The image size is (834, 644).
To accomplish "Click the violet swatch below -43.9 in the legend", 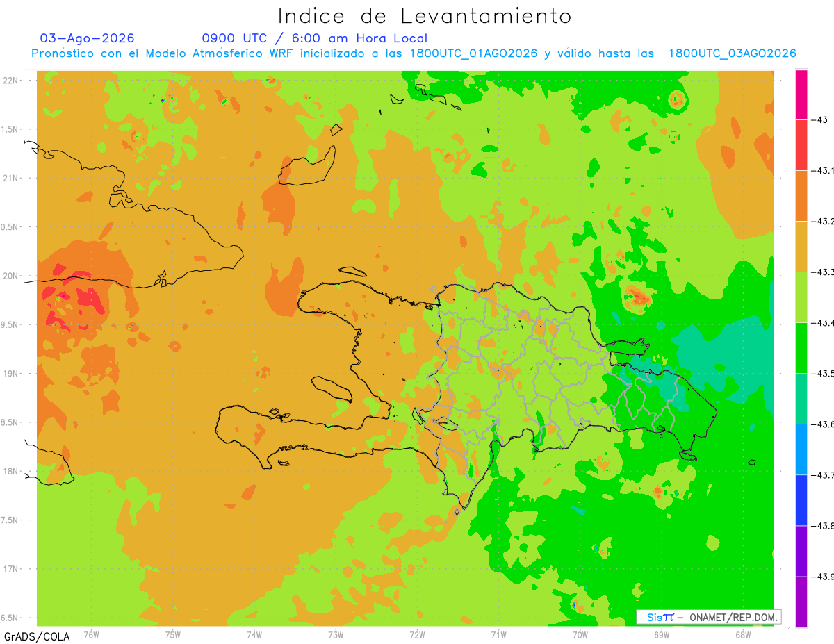I will [801, 602].
